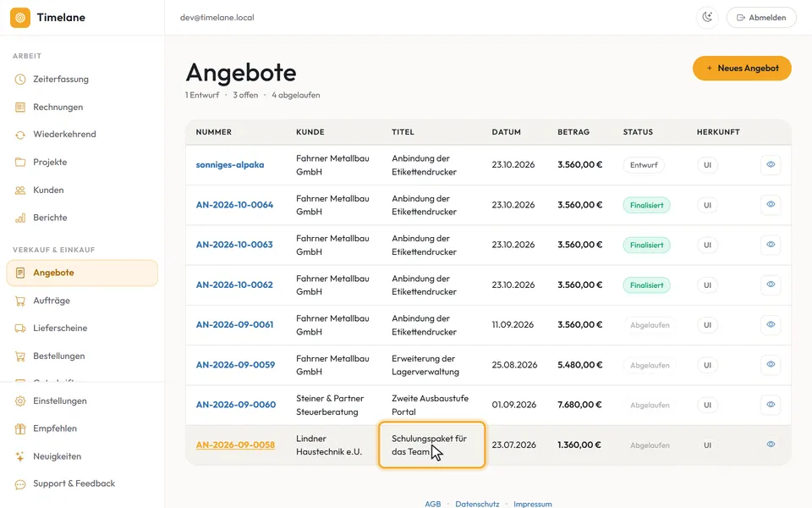Click the Lieferscheine truck icon

20,329
